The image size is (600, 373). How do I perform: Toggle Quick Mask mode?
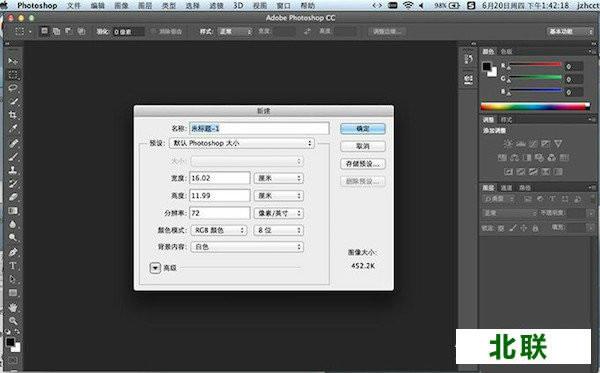(13, 360)
